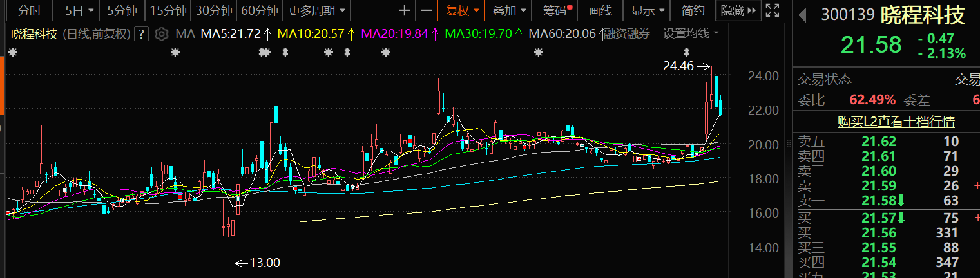Select the 买三 21.55 order row

pyautogui.click(x=888, y=248)
